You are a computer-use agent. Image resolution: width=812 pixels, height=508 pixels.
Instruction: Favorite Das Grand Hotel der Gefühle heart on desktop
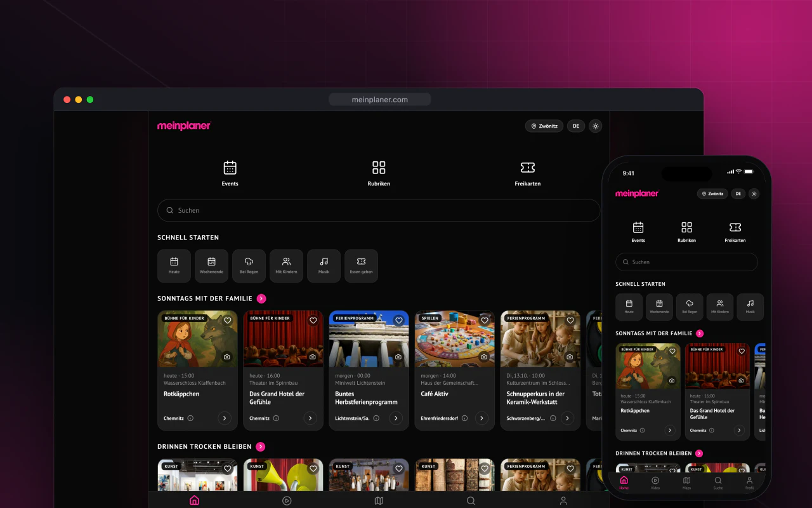(313, 321)
